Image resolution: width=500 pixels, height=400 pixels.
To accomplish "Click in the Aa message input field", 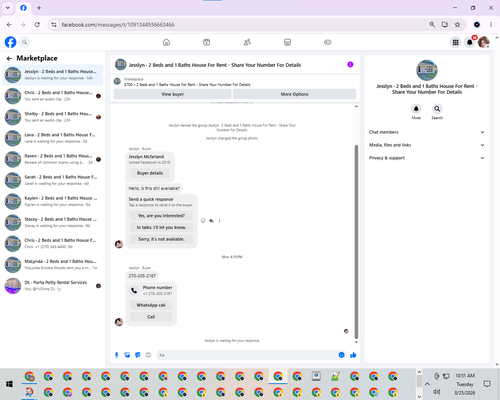I will tap(247, 355).
